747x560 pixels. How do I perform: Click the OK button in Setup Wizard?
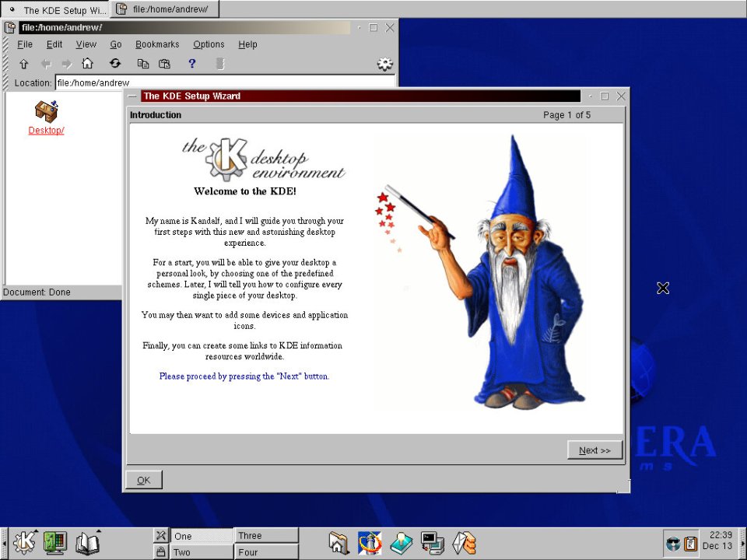pyautogui.click(x=144, y=480)
